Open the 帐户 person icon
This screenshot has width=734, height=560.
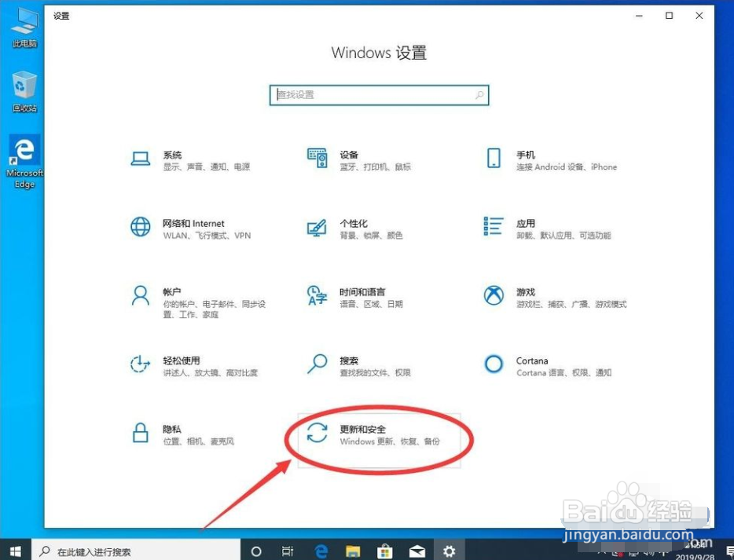(141, 295)
